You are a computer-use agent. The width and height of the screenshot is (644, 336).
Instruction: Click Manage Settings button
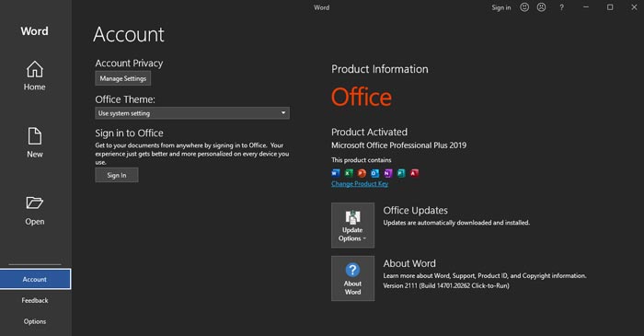click(x=122, y=78)
